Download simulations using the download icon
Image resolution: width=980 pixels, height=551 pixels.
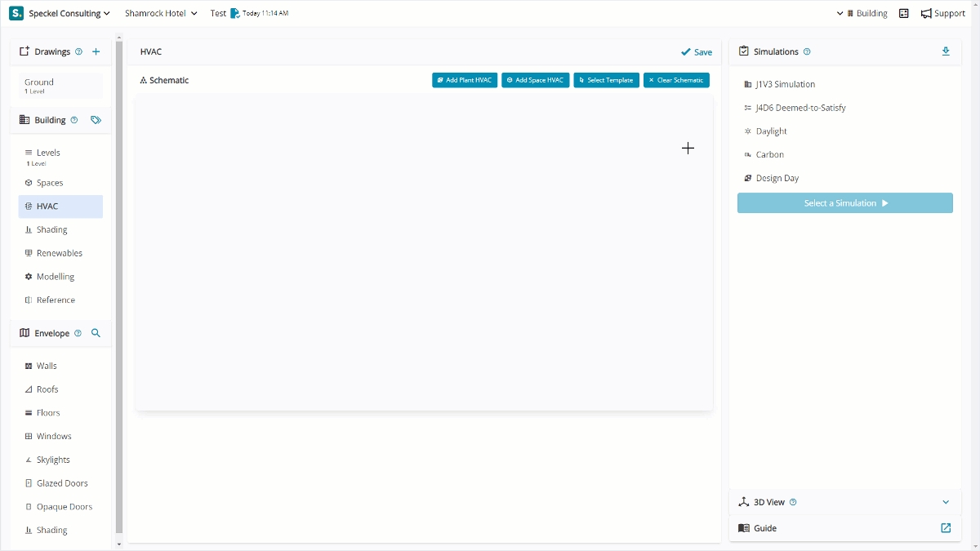point(946,51)
